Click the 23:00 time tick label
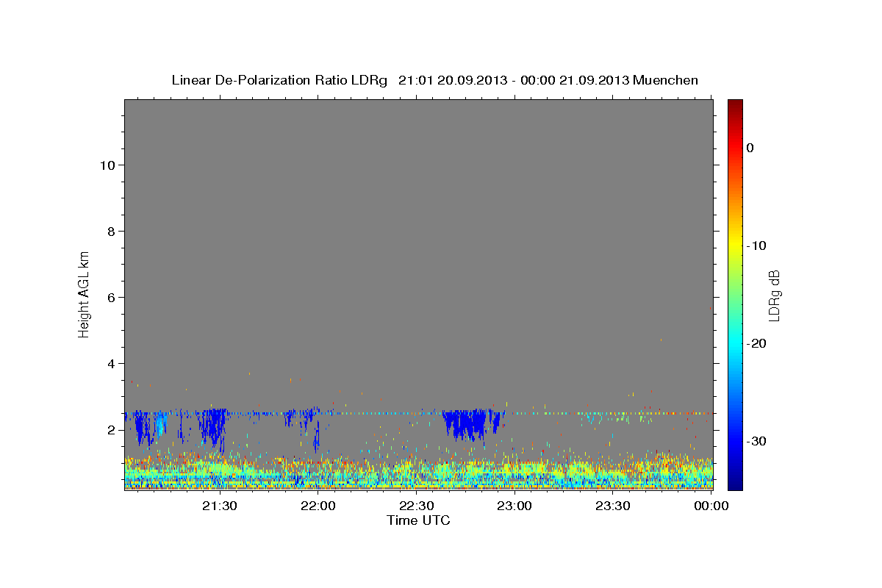Viewport: 882px width, 588px height. pyautogui.click(x=514, y=506)
